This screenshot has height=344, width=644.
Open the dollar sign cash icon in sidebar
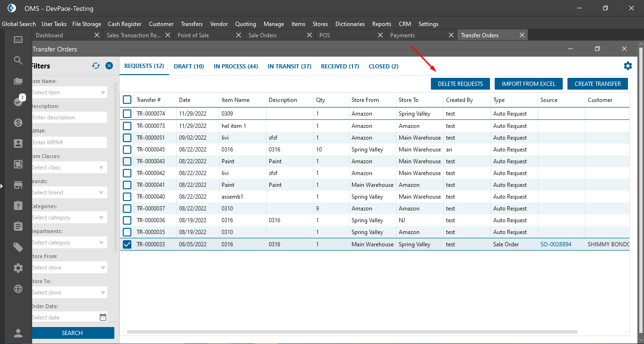tap(18, 123)
